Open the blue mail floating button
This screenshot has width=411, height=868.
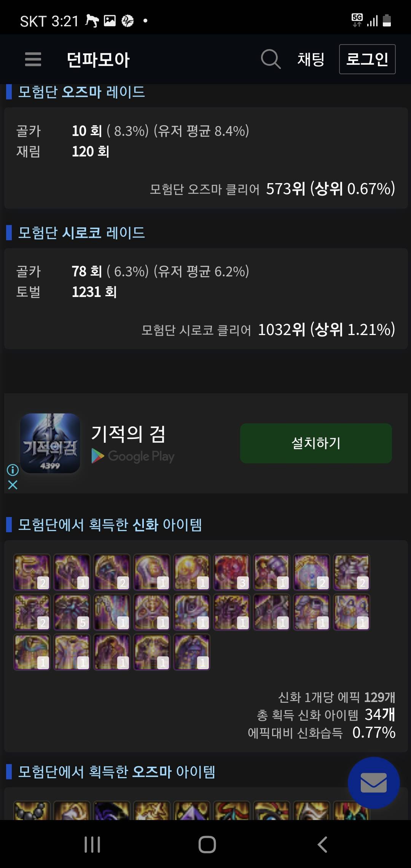(x=374, y=783)
